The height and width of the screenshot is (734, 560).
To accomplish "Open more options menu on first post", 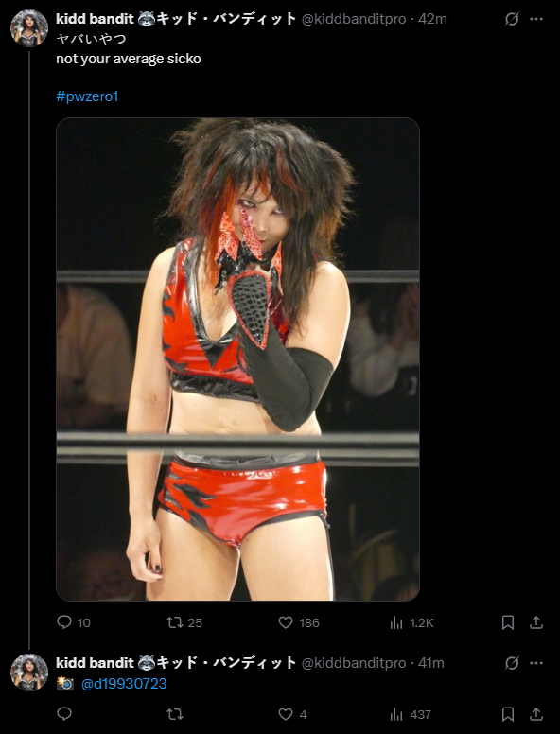I will coord(536,19).
